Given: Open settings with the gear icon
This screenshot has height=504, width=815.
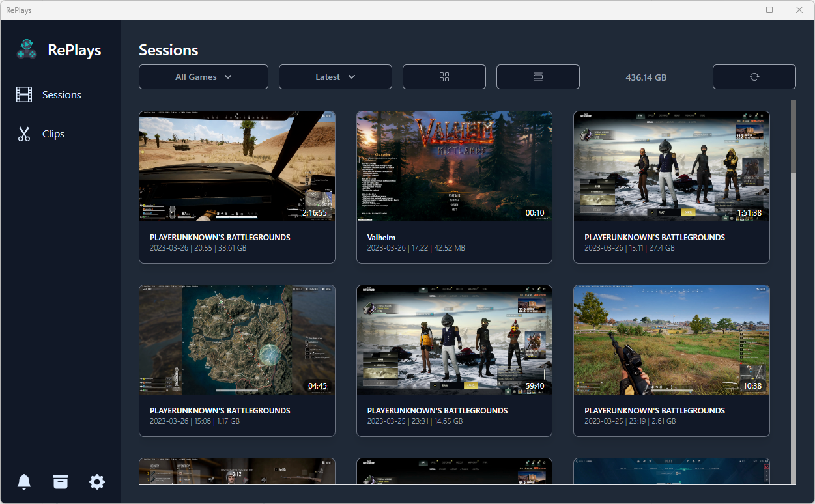Looking at the screenshot, I should [x=97, y=482].
